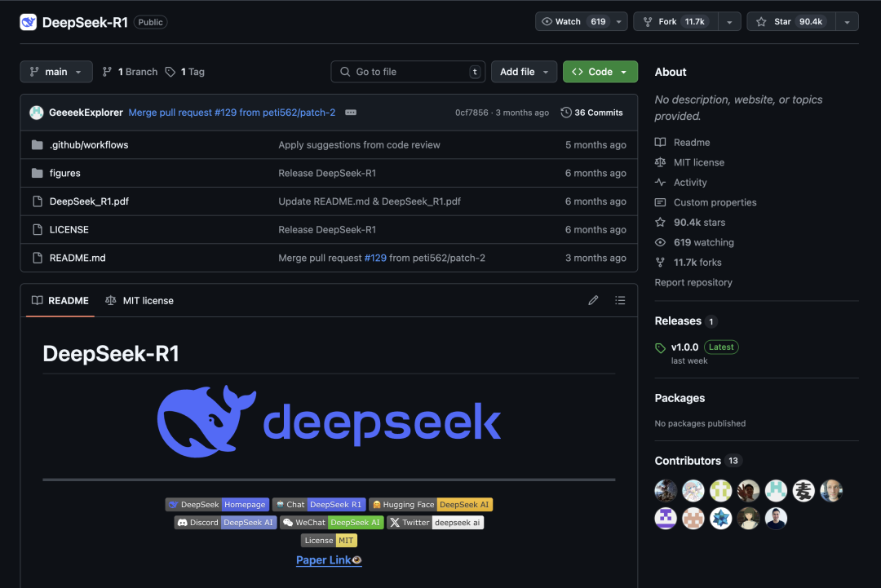
Task: Open the .github/workflows folder
Action: pyautogui.click(x=89, y=144)
